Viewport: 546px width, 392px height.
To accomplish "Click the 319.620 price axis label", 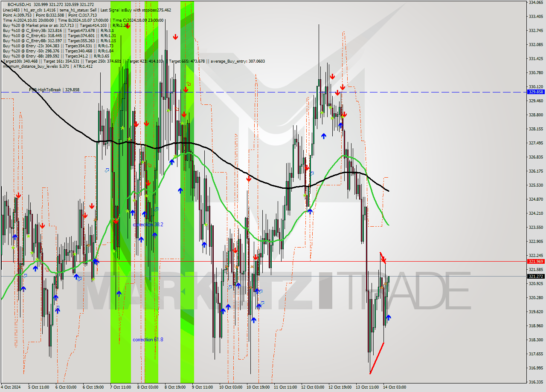I will [x=536, y=311].
